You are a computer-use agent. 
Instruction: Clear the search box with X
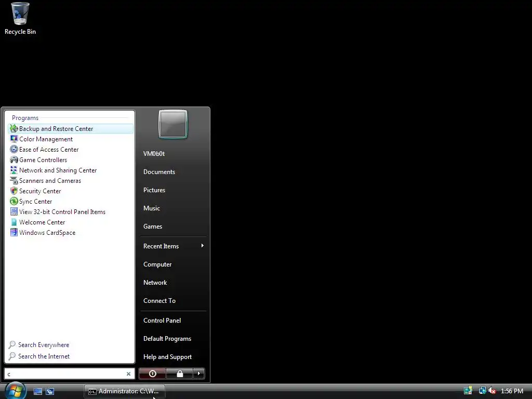[x=129, y=374]
